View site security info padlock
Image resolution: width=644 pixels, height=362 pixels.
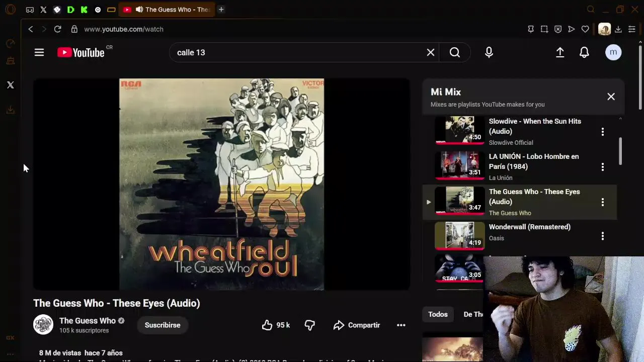coord(74,29)
